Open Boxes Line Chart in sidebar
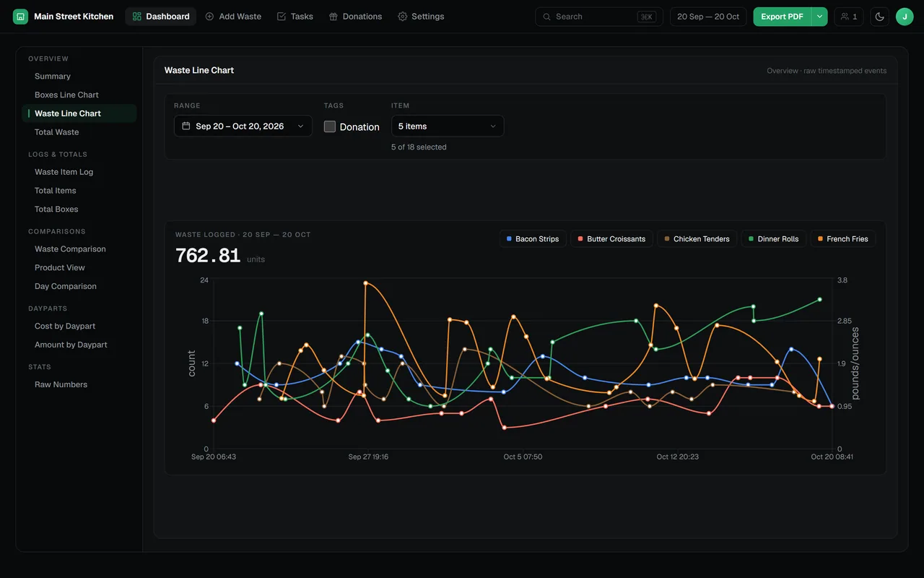924x578 pixels. 79,95
